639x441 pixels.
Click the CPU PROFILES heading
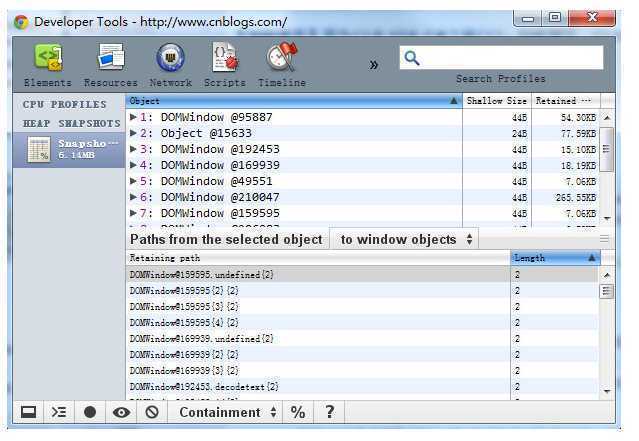coord(64,105)
